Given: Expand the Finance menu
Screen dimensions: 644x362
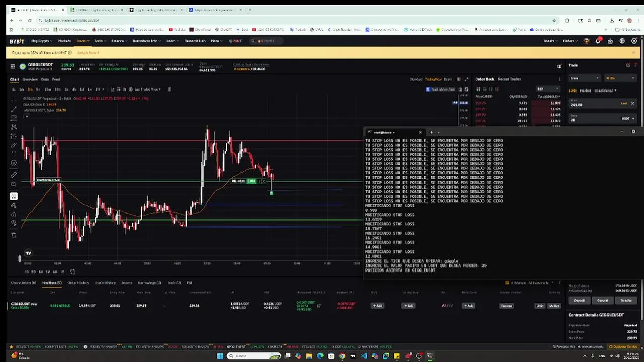Looking at the screenshot, I should (119, 41).
